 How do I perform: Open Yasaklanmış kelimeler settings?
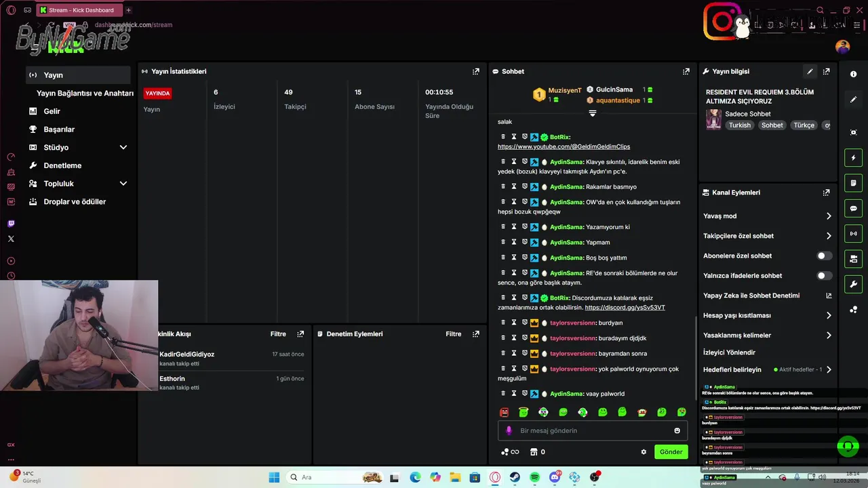[x=767, y=335]
